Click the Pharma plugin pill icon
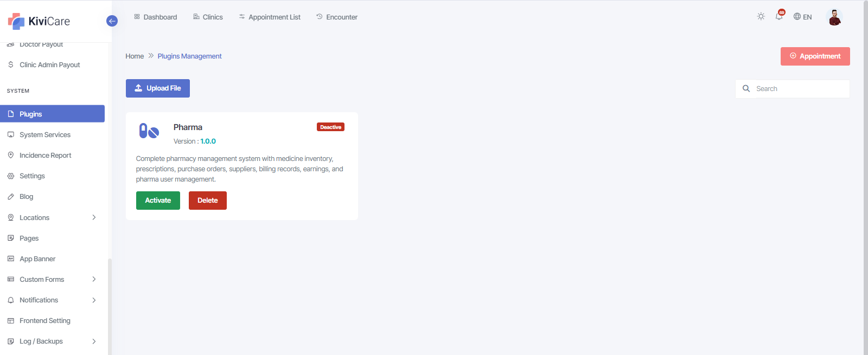This screenshot has height=355, width=868. (x=149, y=131)
